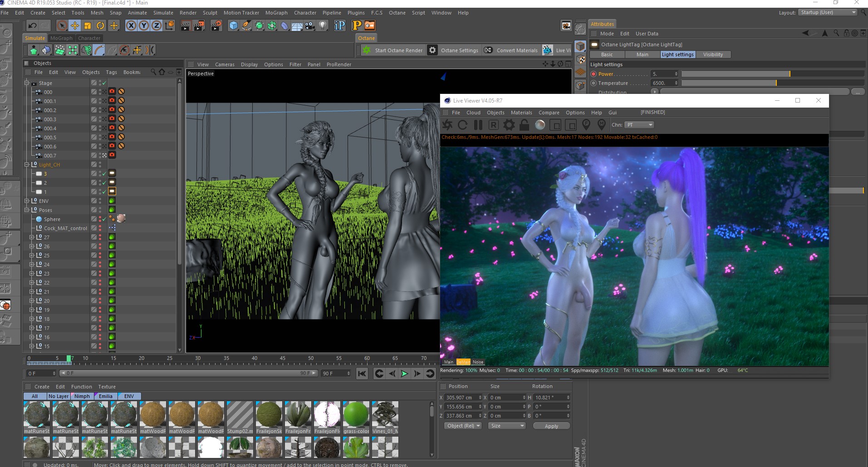Select the Move tool
The height and width of the screenshot is (467, 868).
point(75,25)
